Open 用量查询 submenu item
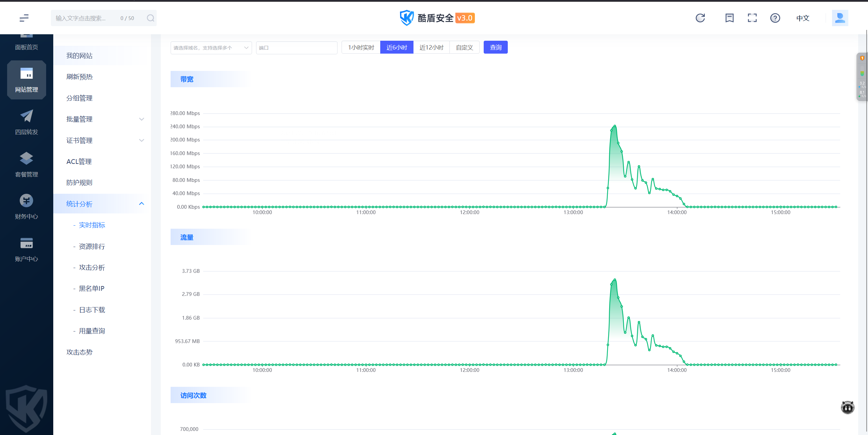The image size is (868, 435). tap(92, 331)
